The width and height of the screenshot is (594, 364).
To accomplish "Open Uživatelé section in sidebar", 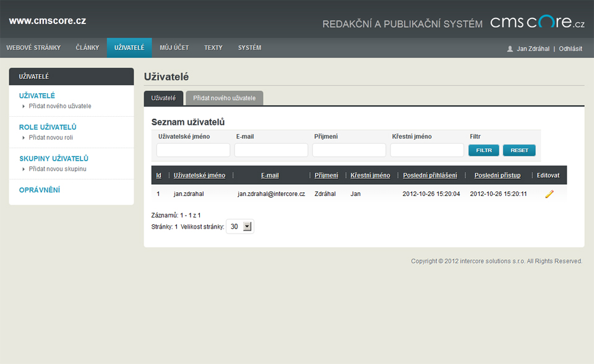I will click(x=37, y=96).
